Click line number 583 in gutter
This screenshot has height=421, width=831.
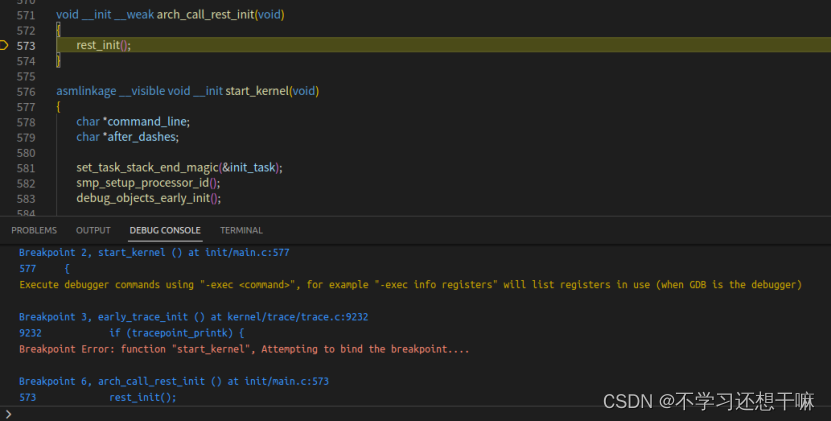point(25,199)
